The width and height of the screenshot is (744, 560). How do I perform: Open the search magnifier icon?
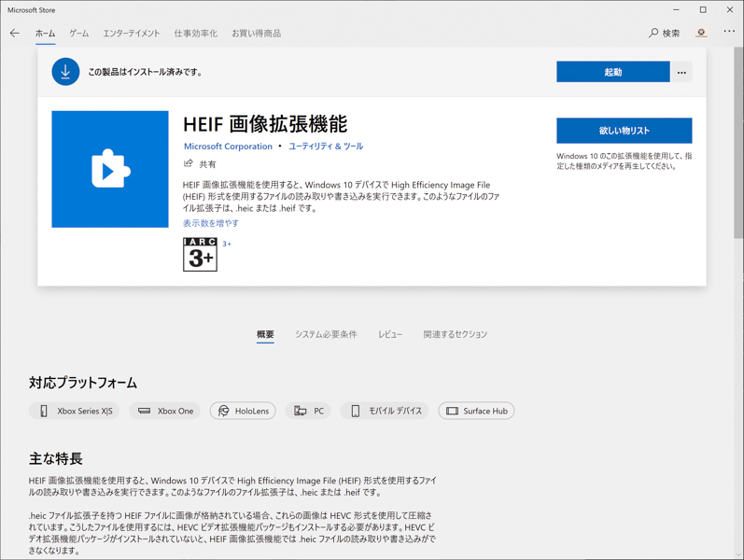653,33
